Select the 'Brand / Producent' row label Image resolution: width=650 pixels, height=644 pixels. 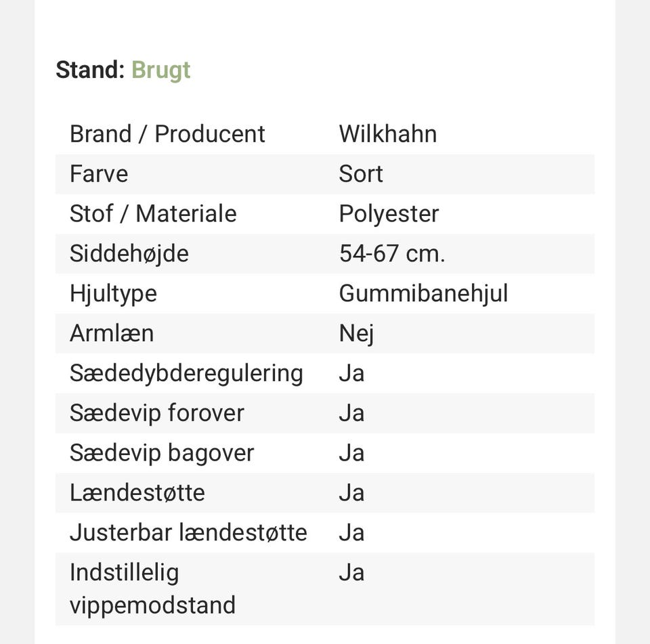pyautogui.click(x=167, y=133)
